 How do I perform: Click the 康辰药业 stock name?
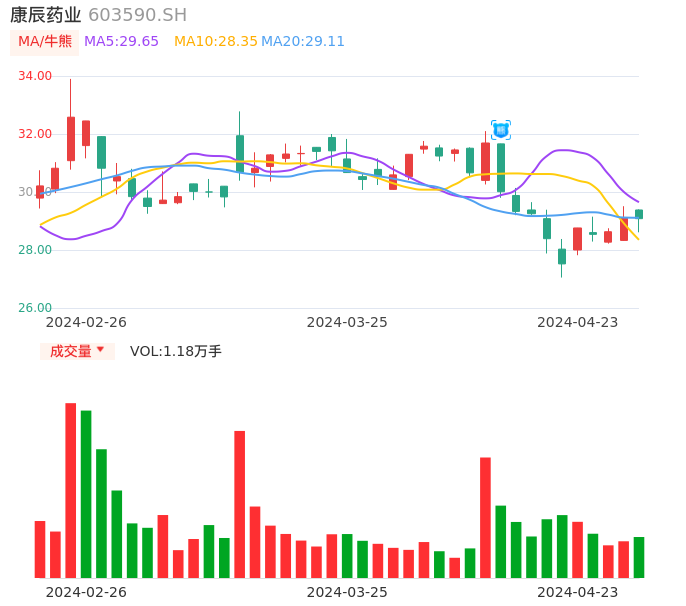pos(45,15)
